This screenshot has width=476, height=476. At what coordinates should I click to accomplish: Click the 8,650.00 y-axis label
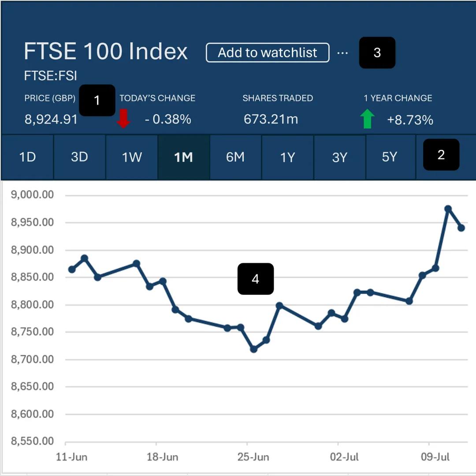tap(32, 386)
